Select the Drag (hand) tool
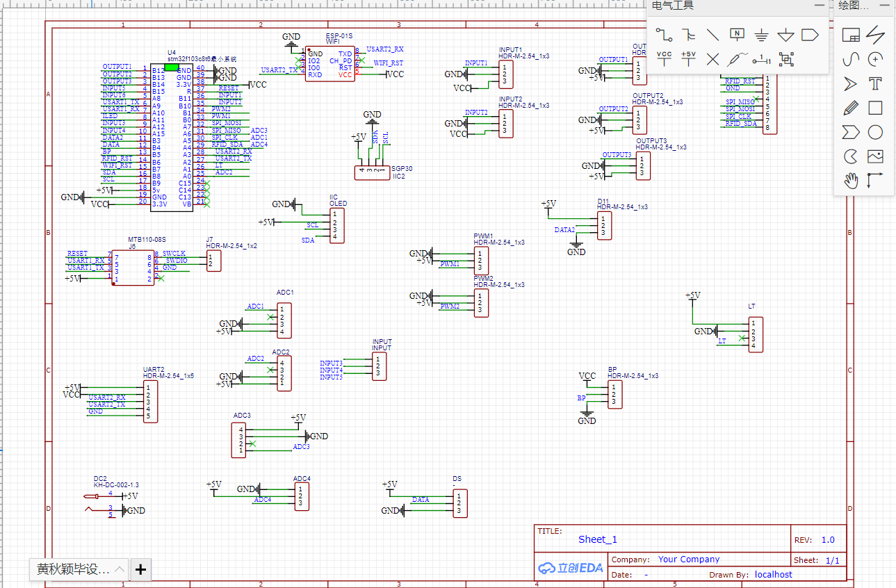This screenshot has height=588, width=896. tap(851, 181)
